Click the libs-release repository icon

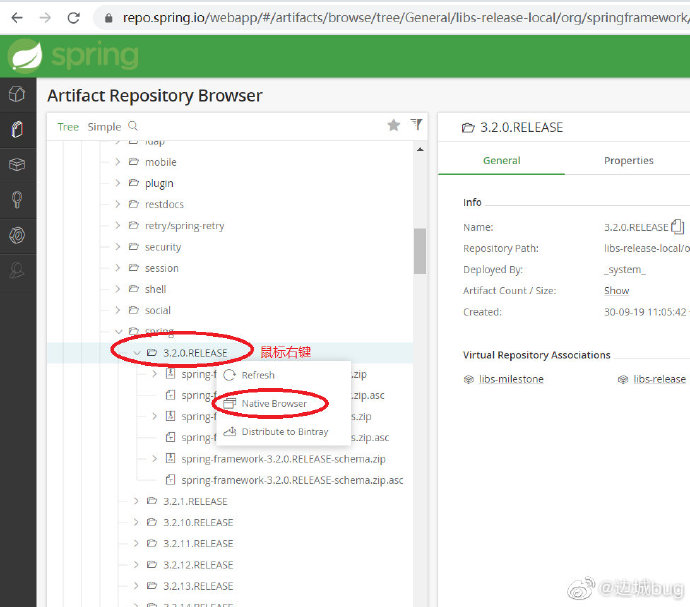click(x=623, y=379)
